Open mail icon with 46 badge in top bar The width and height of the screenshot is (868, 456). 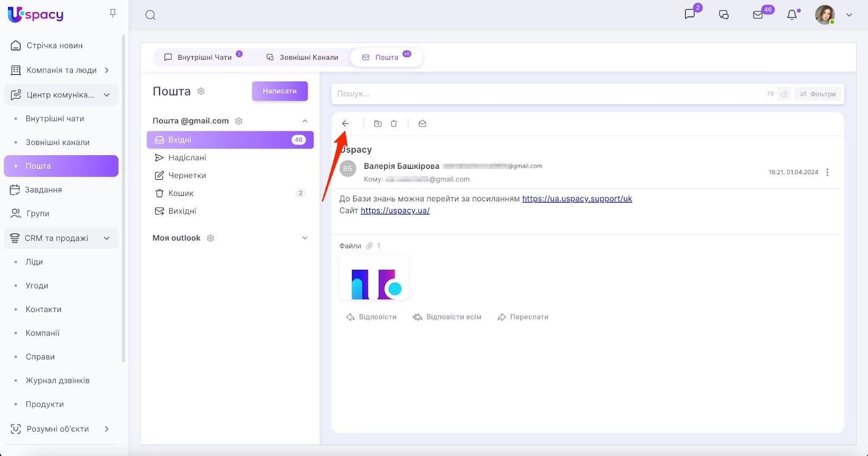(758, 15)
